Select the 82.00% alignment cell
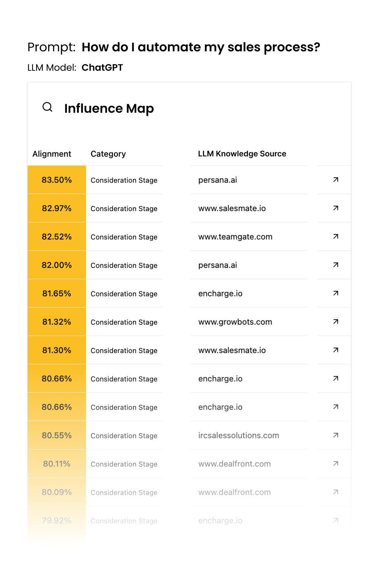This screenshot has height=588, width=377. pyautogui.click(x=57, y=265)
